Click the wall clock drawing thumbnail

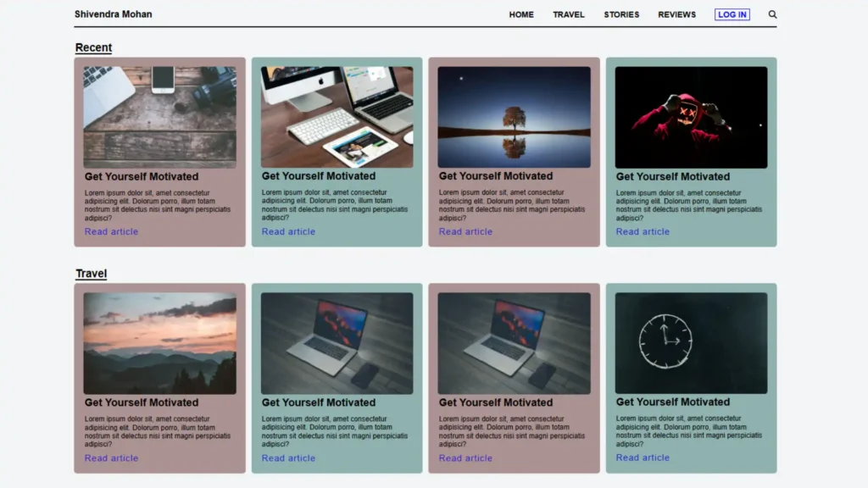click(x=692, y=341)
